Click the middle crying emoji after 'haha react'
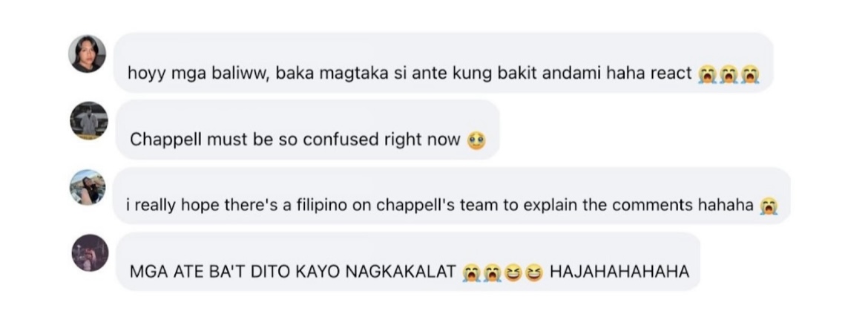This screenshot has height=314, width=868. (x=729, y=73)
